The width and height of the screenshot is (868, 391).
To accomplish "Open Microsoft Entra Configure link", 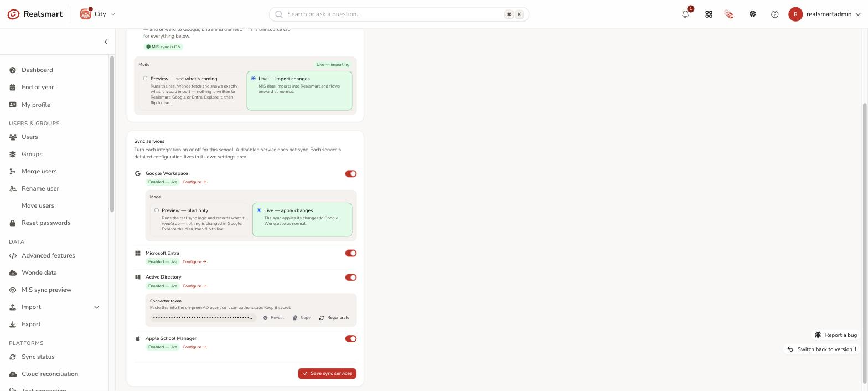I will (194, 261).
